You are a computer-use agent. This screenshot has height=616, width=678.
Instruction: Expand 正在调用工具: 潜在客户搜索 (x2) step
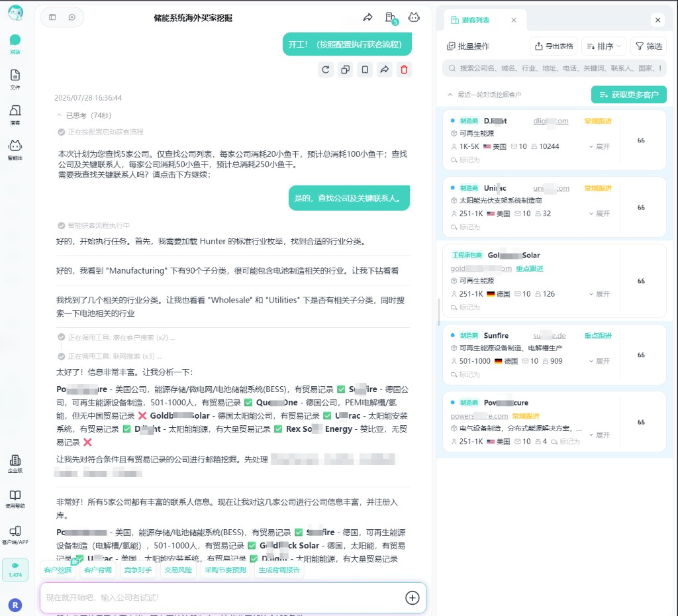117,337
